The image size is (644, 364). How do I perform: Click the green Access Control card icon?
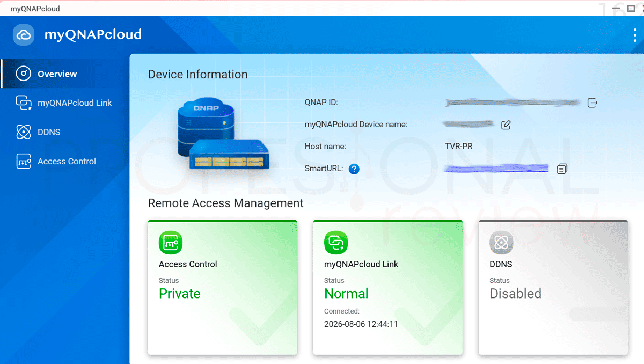pyautogui.click(x=171, y=243)
